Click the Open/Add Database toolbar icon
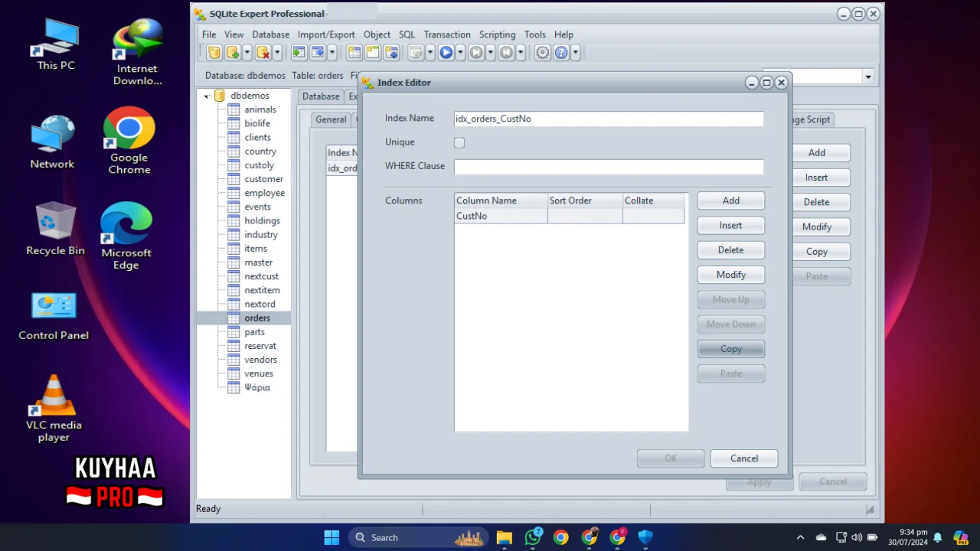The image size is (980, 551). point(233,53)
